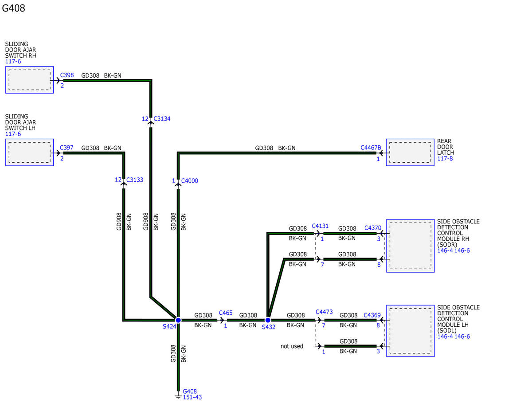Click the C4473 connector label

(x=324, y=312)
